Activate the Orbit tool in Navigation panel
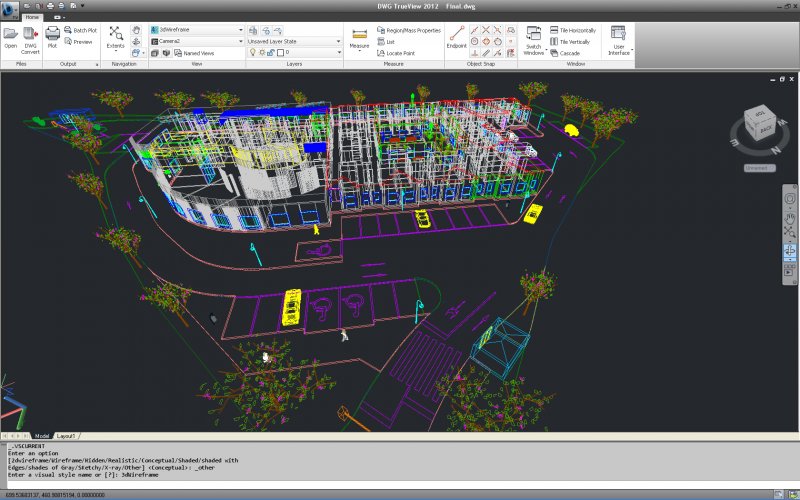The width and height of the screenshot is (800, 500). click(136, 41)
